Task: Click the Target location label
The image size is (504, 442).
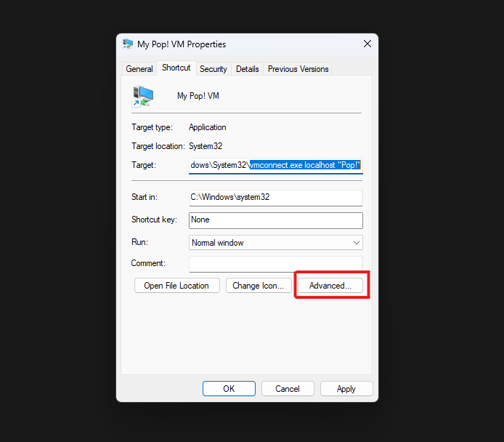Action: (158, 146)
